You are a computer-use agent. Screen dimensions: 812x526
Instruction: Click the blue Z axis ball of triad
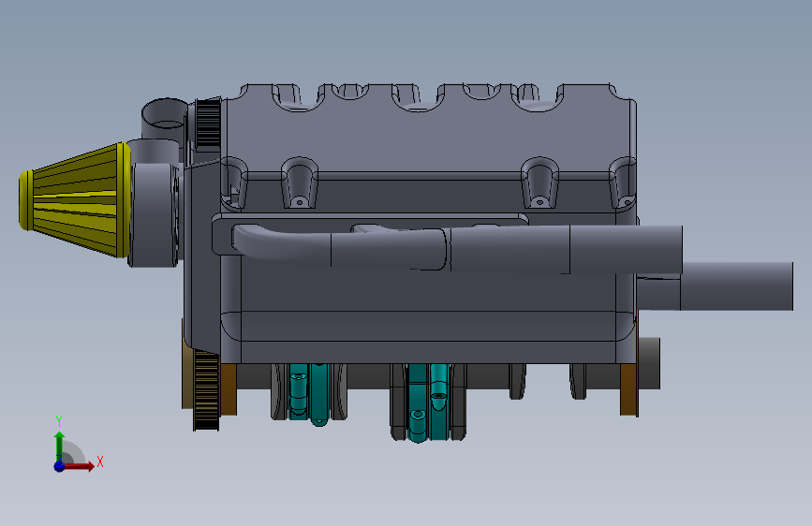pos(59,466)
